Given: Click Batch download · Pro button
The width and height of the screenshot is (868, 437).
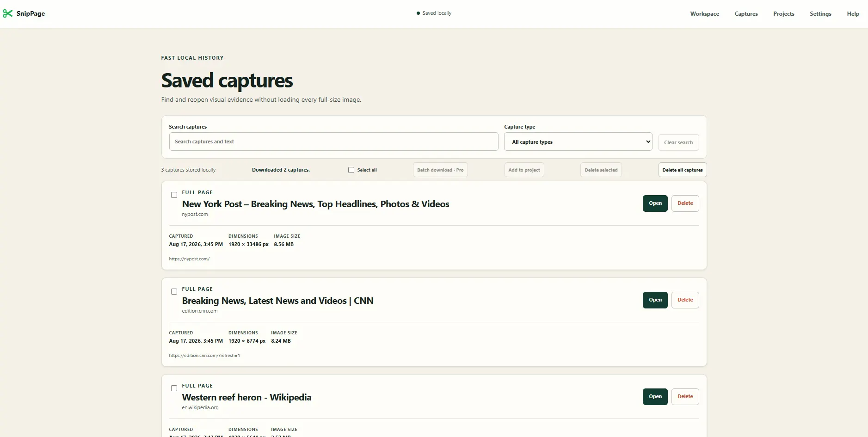Looking at the screenshot, I should coord(440,170).
